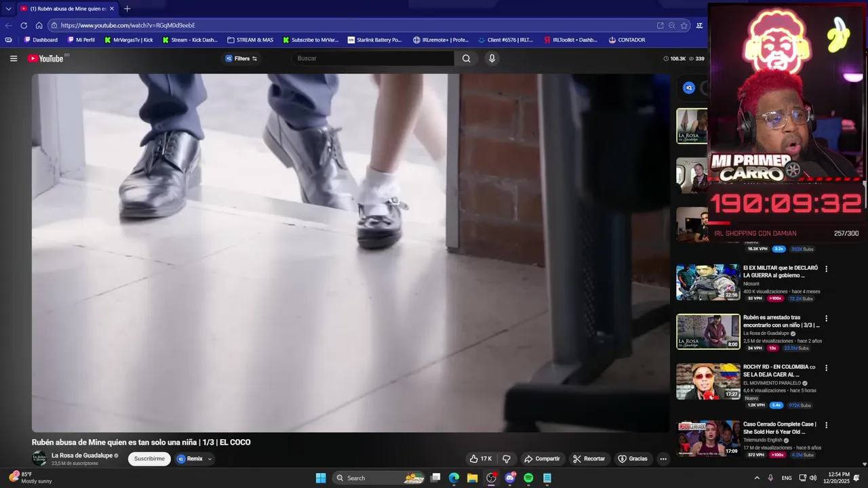The width and height of the screenshot is (868, 488).
Task: Show hidden system tray icons
Action: 757,478
